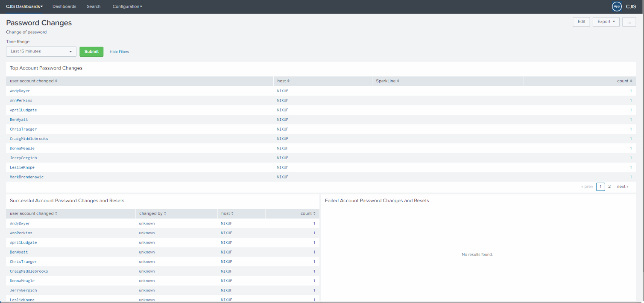Click unknown in successful-table AndyDwyer row
The width and height of the screenshot is (644, 303).
[x=147, y=223]
